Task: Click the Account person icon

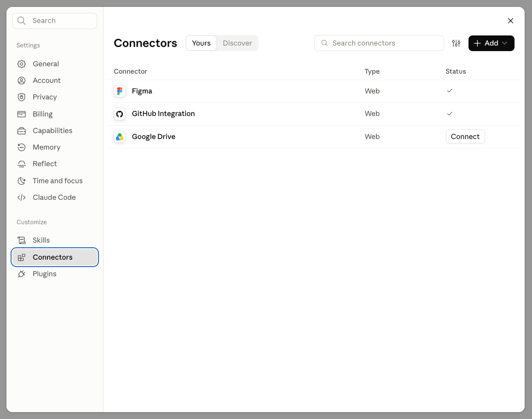Action: [21, 81]
